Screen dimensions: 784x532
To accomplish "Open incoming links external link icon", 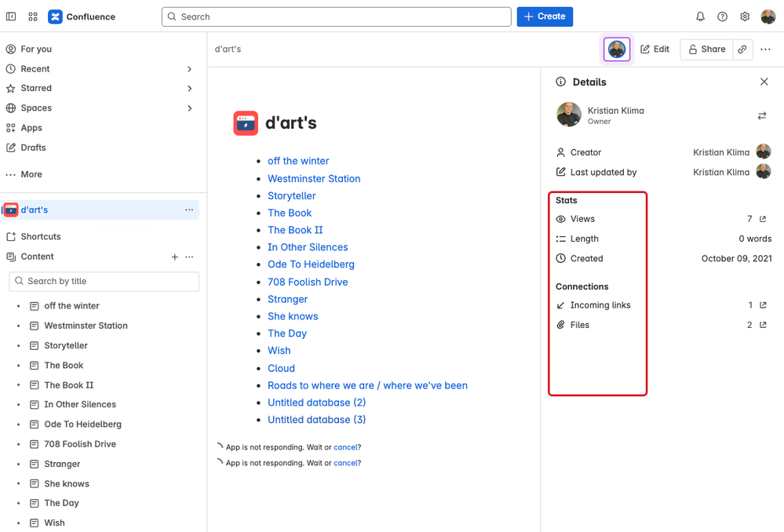I will pos(763,305).
